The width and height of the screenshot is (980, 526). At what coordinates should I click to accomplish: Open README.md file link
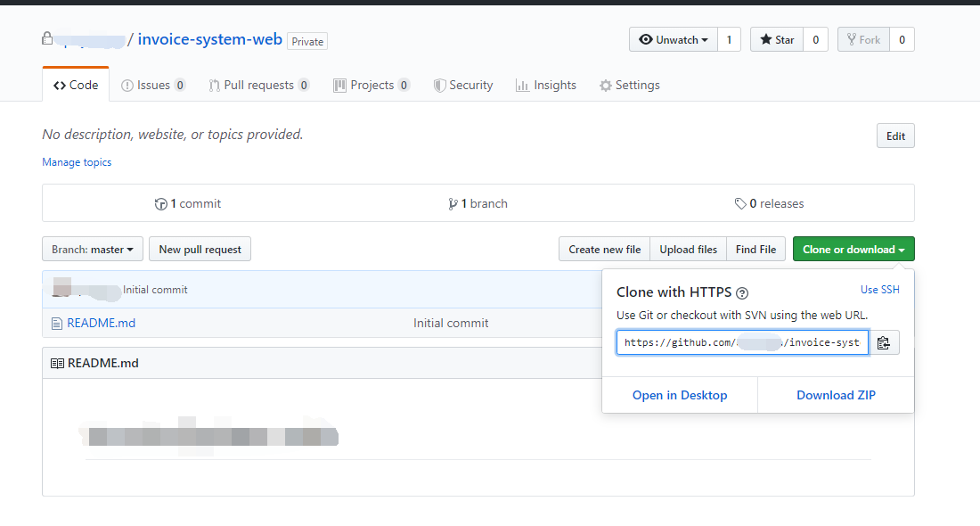coord(102,324)
